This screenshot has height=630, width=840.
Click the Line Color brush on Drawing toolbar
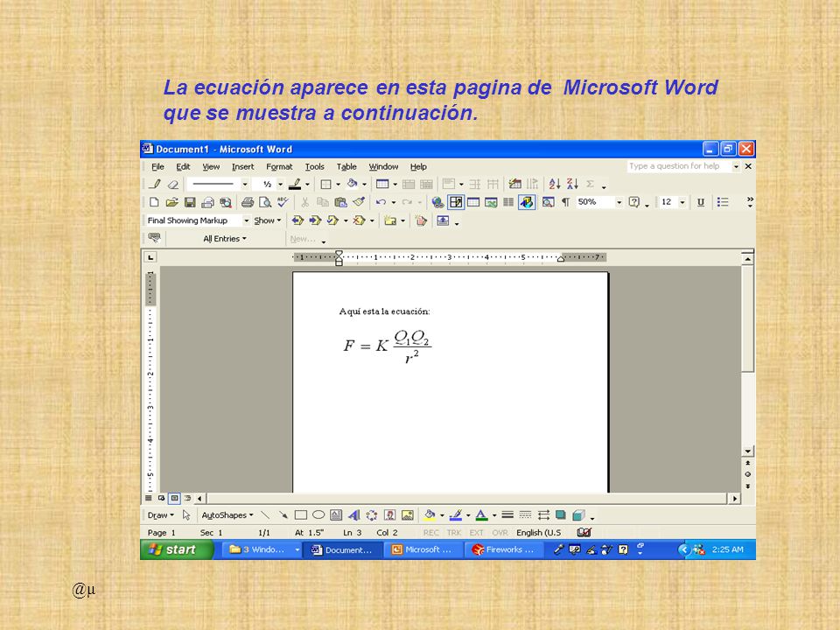[x=455, y=514]
